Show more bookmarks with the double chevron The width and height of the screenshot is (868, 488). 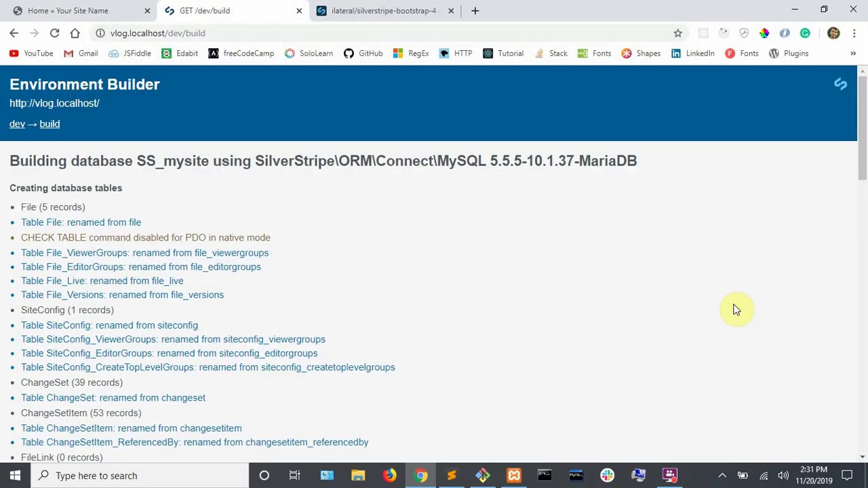pos(853,54)
